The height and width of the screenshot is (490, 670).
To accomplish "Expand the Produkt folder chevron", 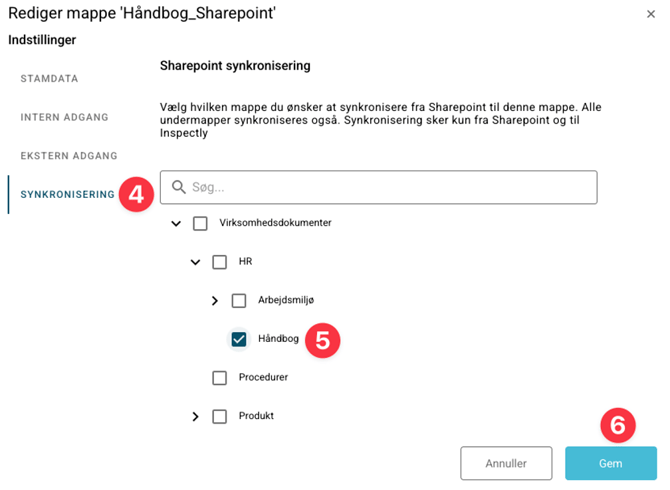I will [x=196, y=417].
